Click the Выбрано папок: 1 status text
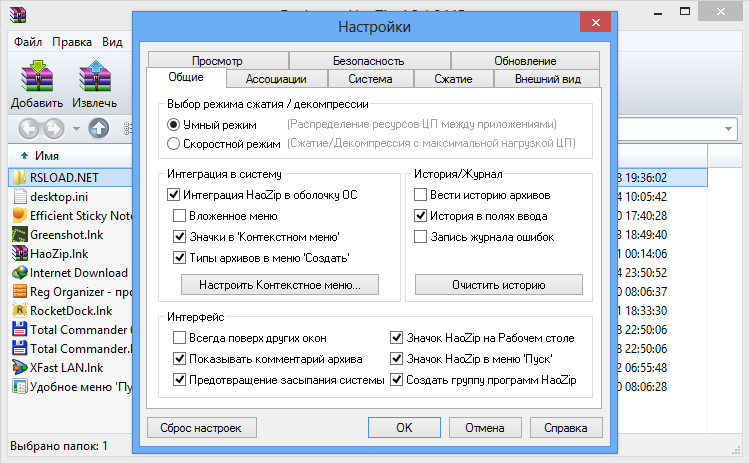Screen dimensions: 750x464 [x=58, y=446]
